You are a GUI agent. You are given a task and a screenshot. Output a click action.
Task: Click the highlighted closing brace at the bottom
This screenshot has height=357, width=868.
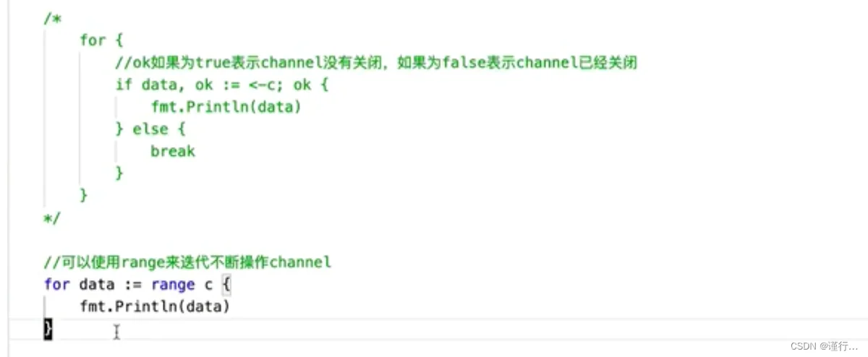(48, 330)
